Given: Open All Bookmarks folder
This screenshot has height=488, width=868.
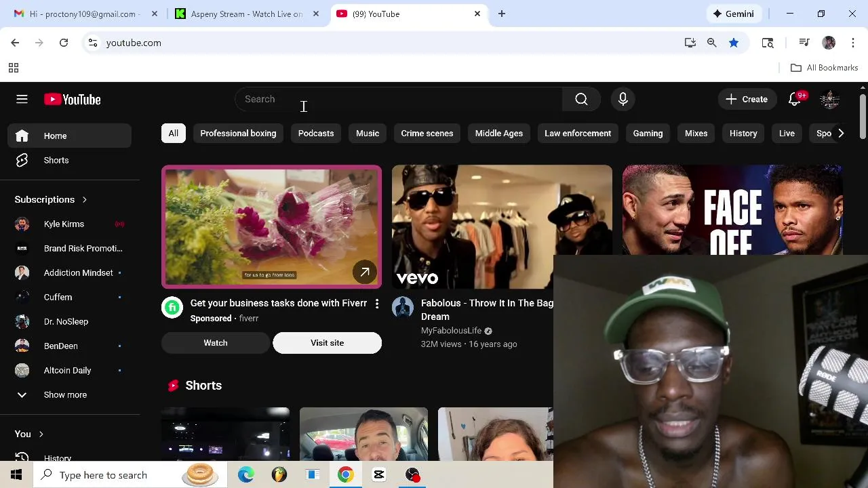Looking at the screenshot, I should (x=825, y=68).
